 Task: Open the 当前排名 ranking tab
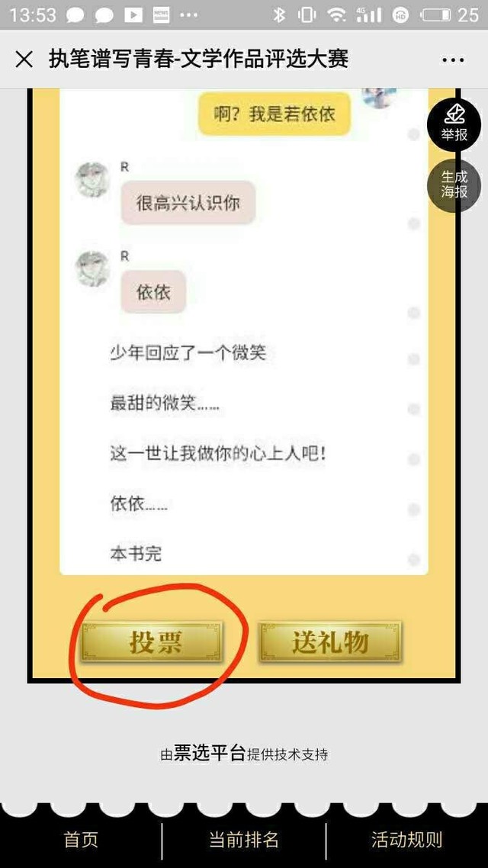[x=243, y=839]
